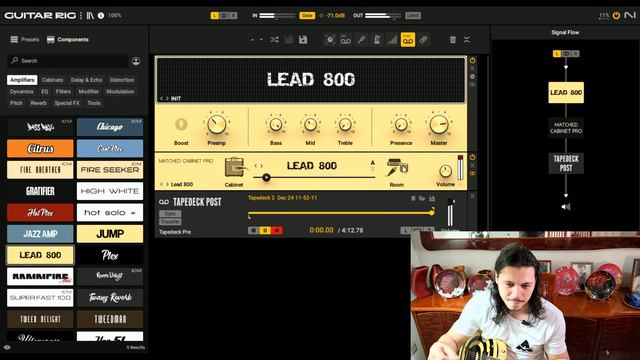The height and width of the screenshot is (360, 640).
Task: Click Tapedeck Post block in Signal Flow
Action: tap(566, 163)
